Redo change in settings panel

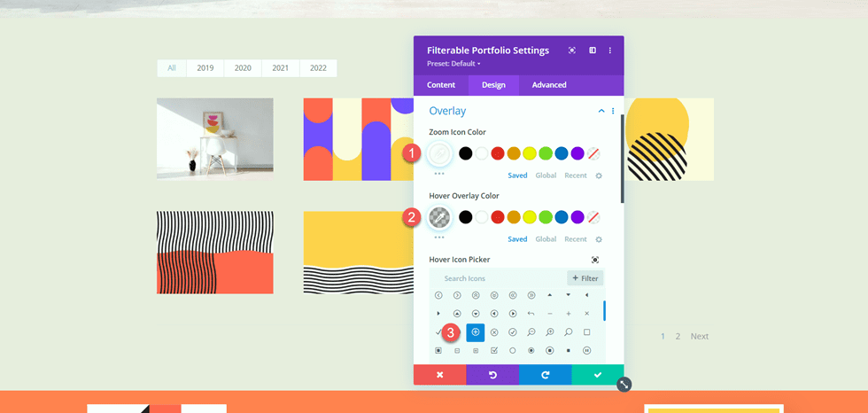(x=546, y=375)
